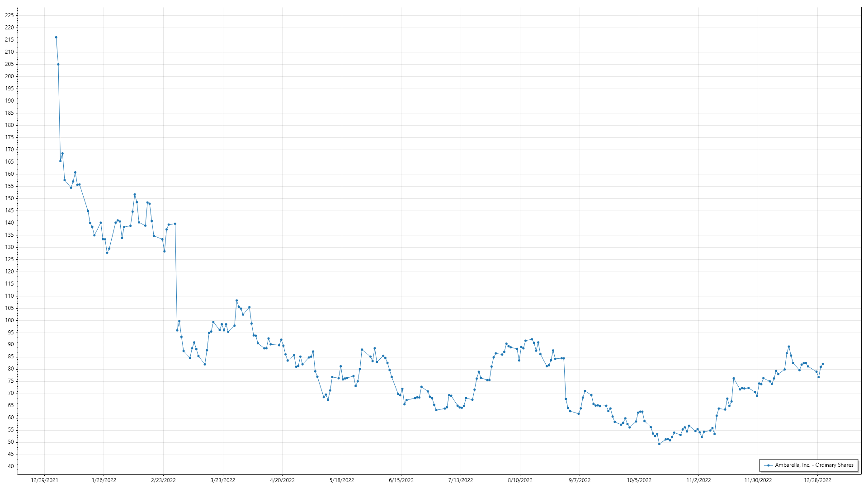Screen dimensions: 868x488
Task: Click the 100 y-axis value label
Action: (9, 320)
